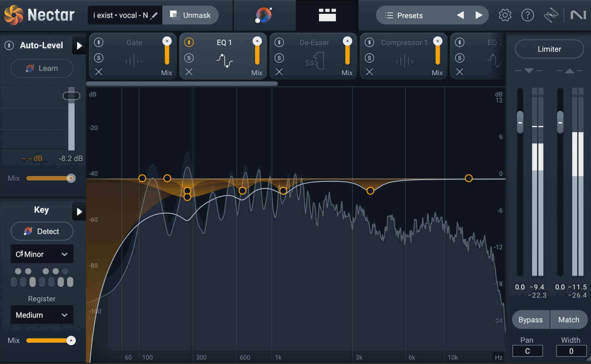Enable Compressor 1 power button
Viewport: 591px width, 364px height.
tap(369, 42)
